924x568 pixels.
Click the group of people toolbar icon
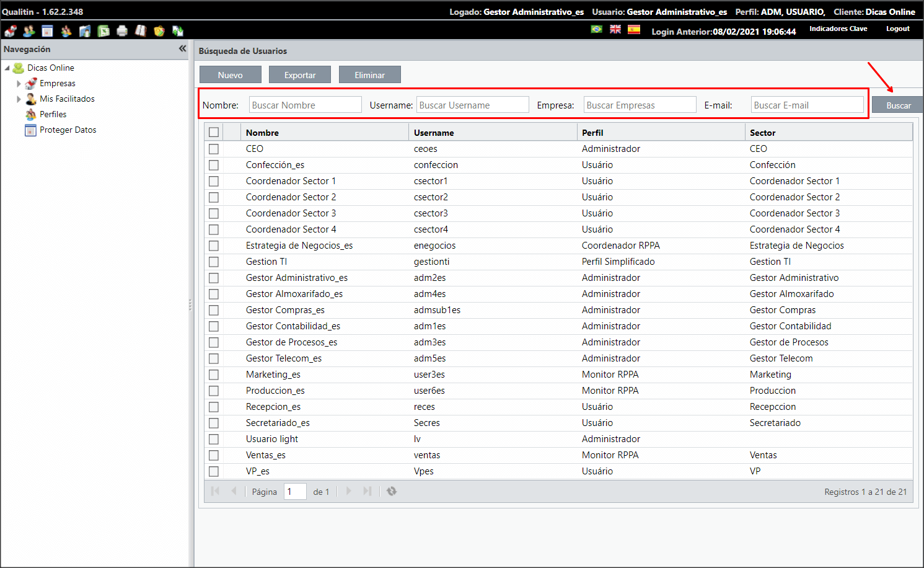[66, 31]
